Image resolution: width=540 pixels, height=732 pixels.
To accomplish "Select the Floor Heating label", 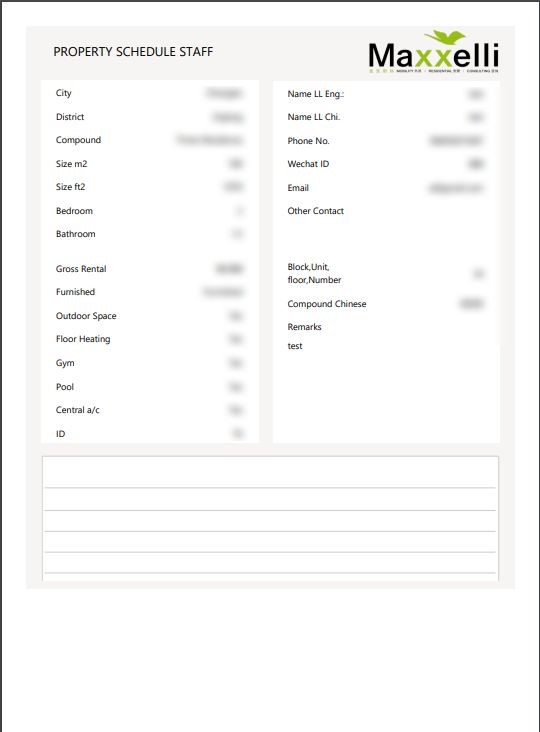I will point(83,339).
